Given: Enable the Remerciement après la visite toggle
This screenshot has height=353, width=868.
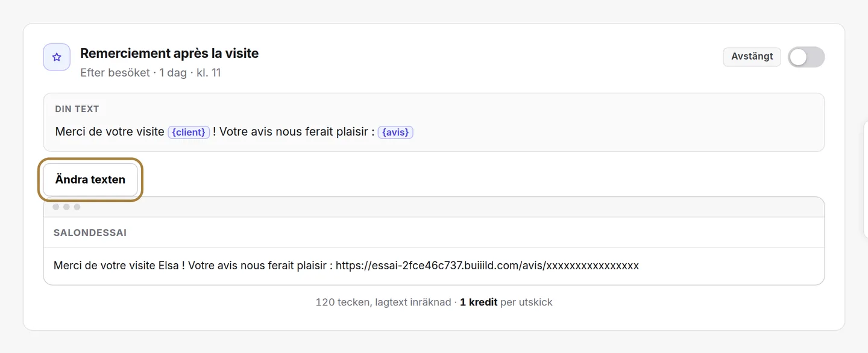Looking at the screenshot, I should click(806, 57).
